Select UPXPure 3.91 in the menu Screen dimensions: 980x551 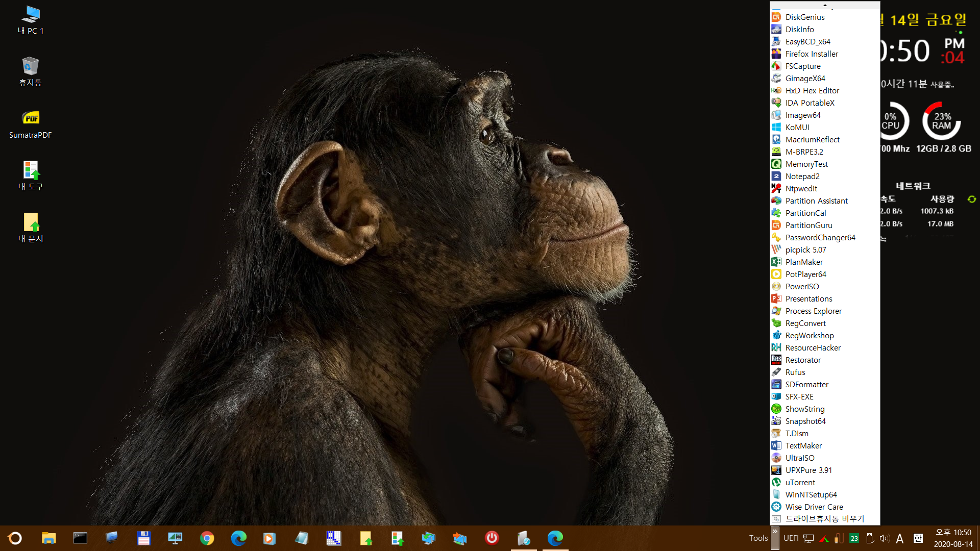[825, 470]
